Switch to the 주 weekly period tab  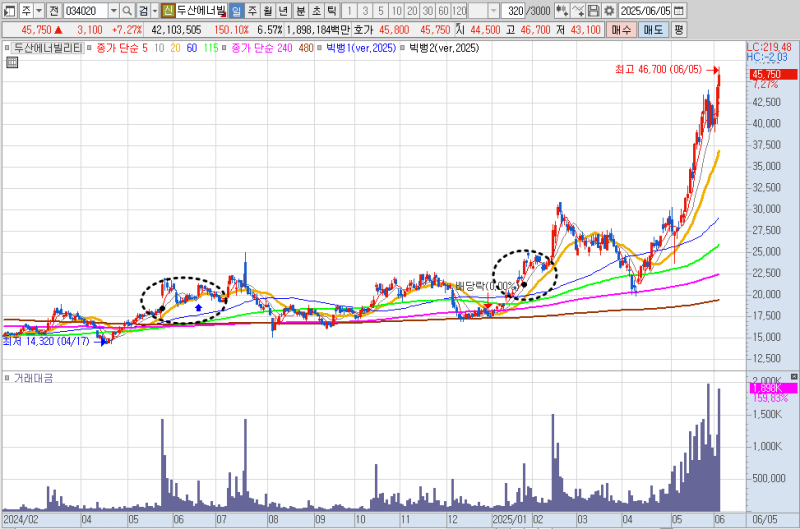click(x=252, y=10)
